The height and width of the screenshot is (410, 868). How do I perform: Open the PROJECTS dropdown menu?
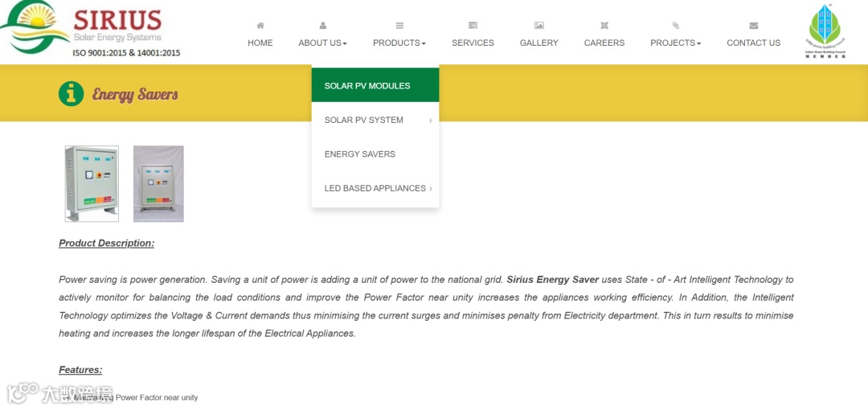pos(675,43)
